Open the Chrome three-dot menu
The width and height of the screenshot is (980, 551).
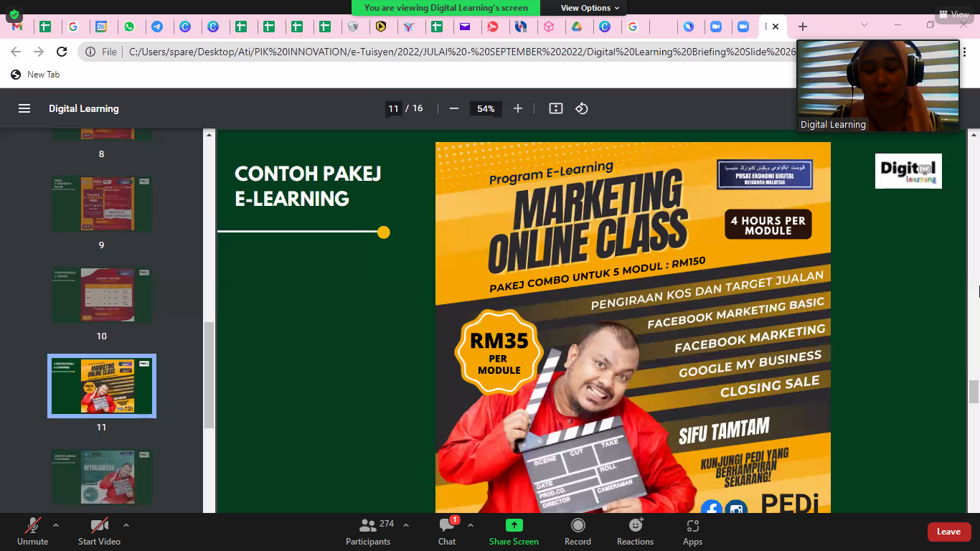963,52
